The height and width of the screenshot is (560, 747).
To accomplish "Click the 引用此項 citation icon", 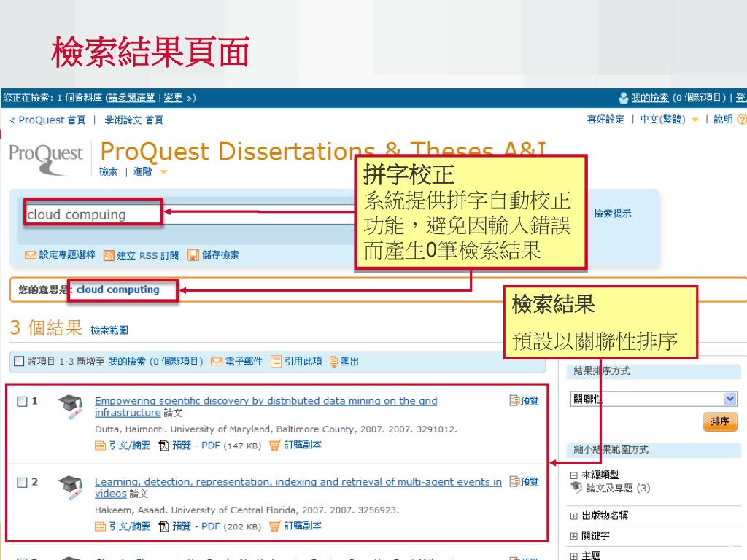I will click(276, 362).
